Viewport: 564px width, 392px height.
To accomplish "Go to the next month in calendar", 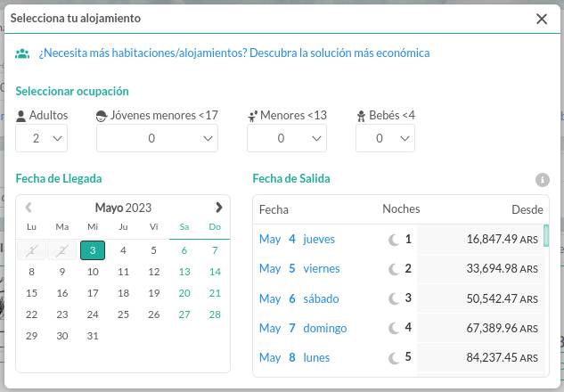I will pyautogui.click(x=218, y=208).
